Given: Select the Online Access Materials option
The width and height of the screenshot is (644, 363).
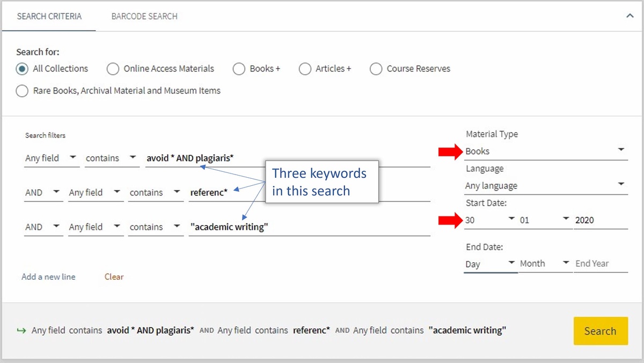Looking at the screenshot, I should pos(113,69).
